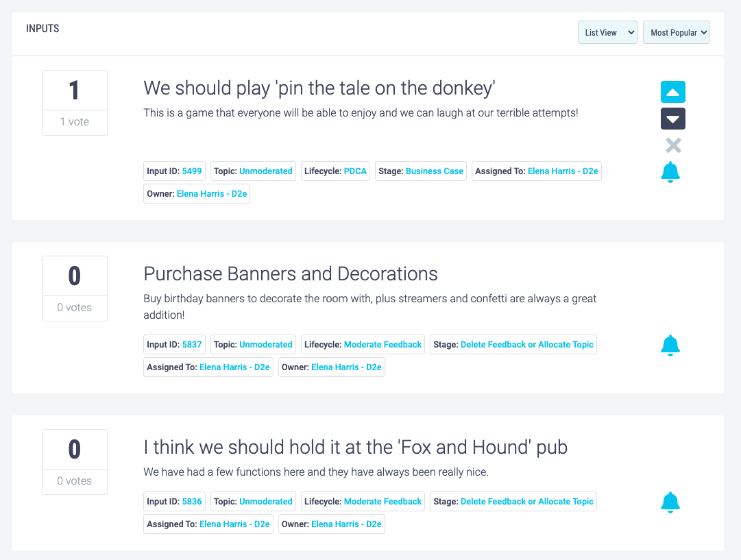The height and width of the screenshot is (560, 741).
Task: Click Input ID 5837 link
Action: click(192, 345)
